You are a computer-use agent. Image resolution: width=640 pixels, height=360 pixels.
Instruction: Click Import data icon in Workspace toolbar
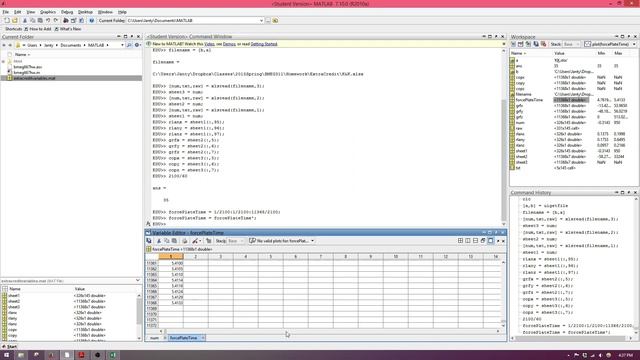528,44
